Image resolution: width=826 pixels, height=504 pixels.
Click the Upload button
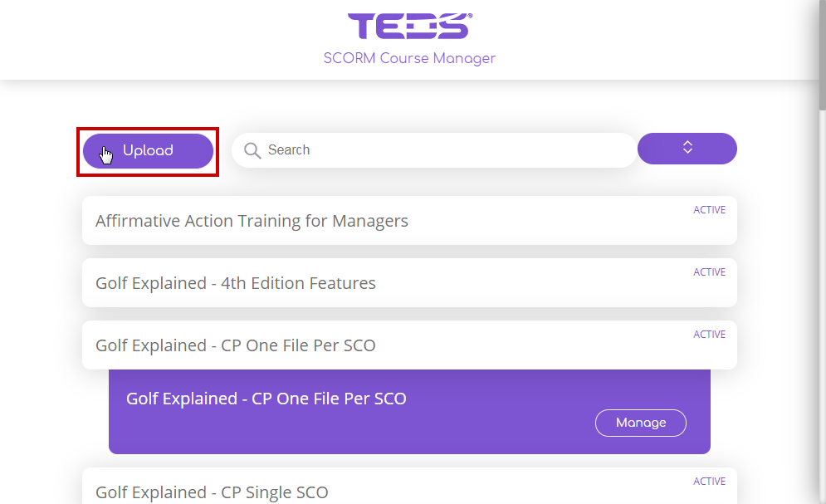(x=148, y=151)
